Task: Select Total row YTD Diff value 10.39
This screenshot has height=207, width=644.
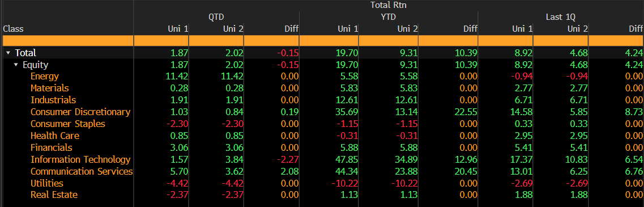Action: (467, 53)
